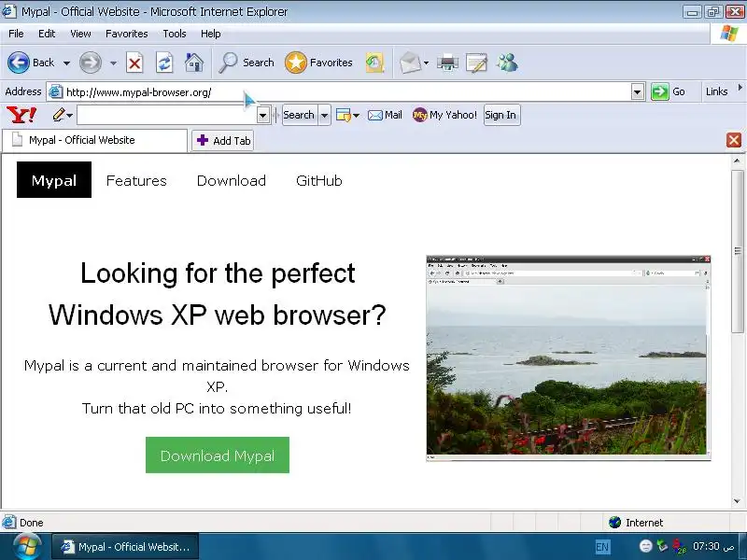Click the Yahoo toolbar Search button
Viewport: 747px width, 560px height.
[x=299, y=115]
